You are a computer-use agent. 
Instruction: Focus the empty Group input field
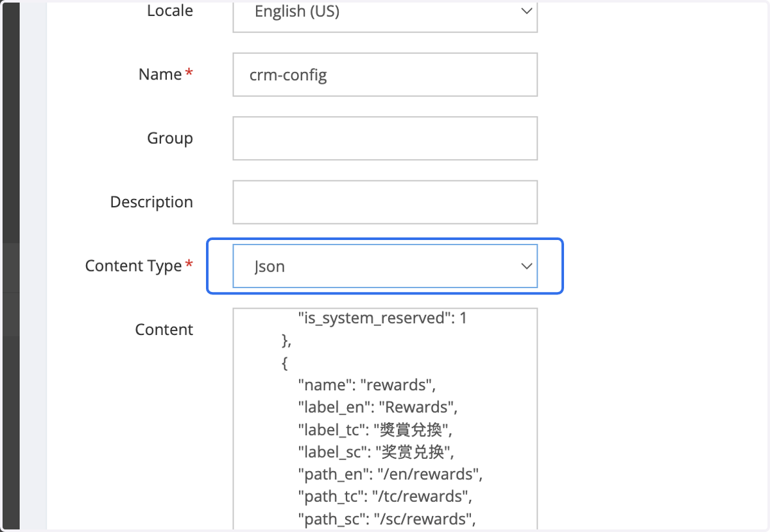385,138
